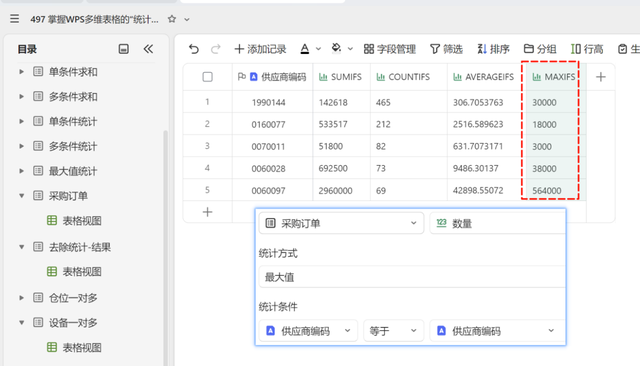
Task: Open the hamburger menu icon
Action: [x=15, y=19]
